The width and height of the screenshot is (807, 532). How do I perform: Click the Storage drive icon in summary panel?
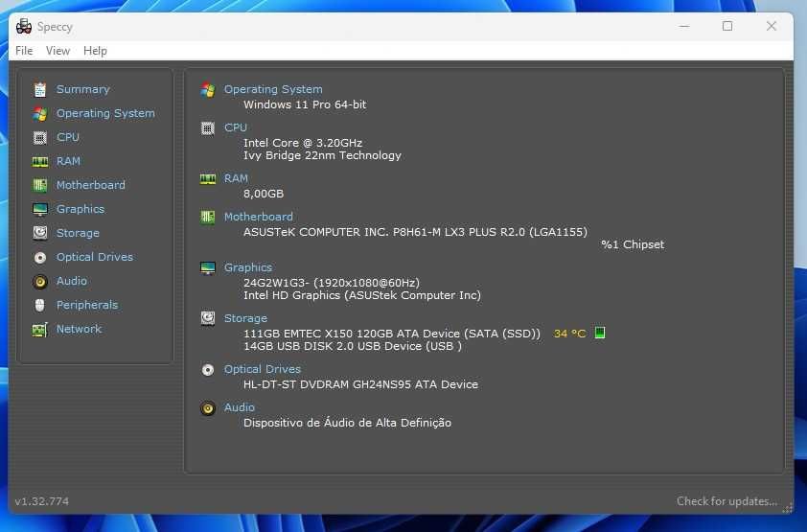[x=208, y=318]
